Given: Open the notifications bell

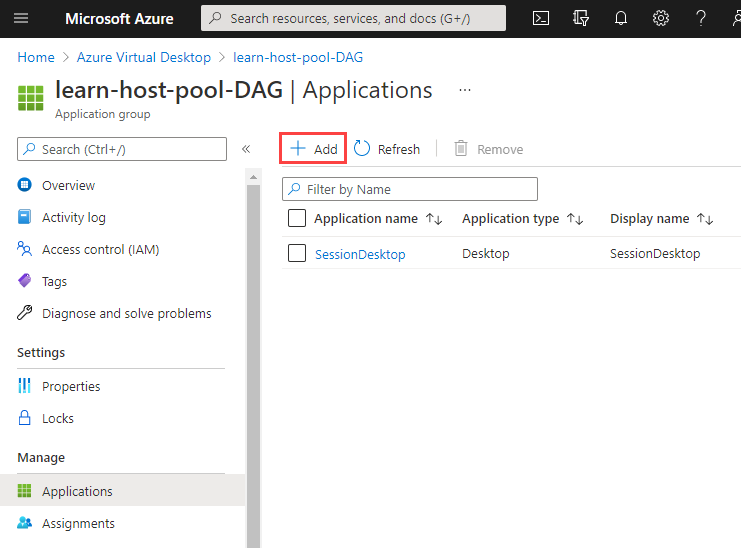Looking at the screenshot, I should pos(620,18).
